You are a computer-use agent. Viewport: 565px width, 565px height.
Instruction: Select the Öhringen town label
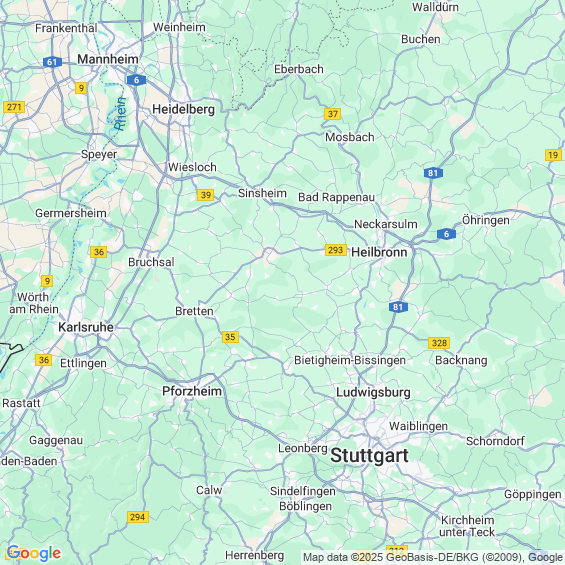[486, 220]
